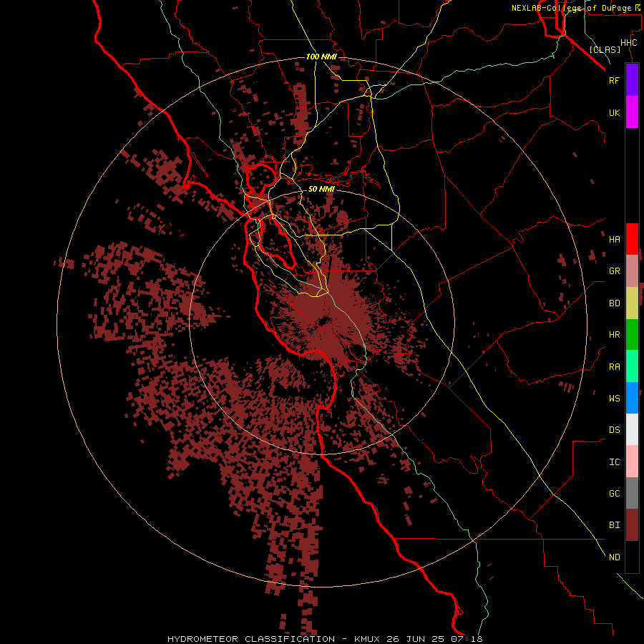Click the '[CLAS]' units label
This screenshot has width=644, height=644.
(x=605, y=49)
